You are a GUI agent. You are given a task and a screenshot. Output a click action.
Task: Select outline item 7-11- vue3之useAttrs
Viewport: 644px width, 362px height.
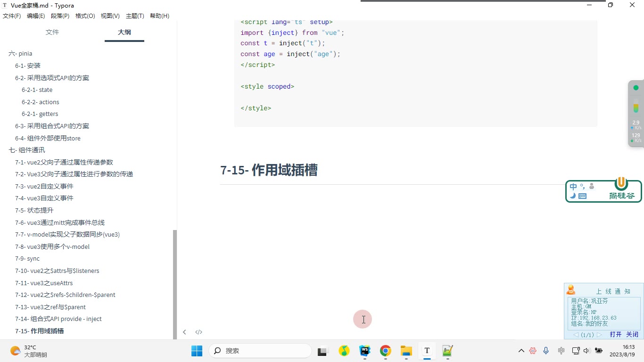(x=44, y=283)
